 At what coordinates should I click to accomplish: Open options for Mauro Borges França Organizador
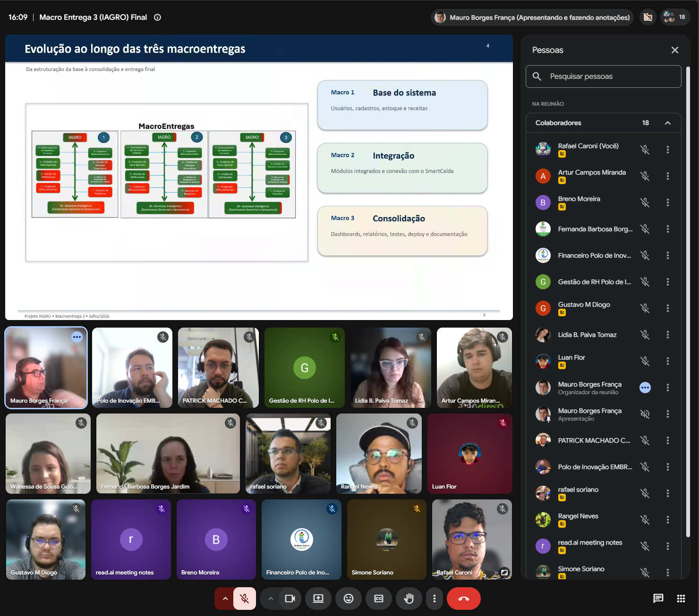click(668, 388)
